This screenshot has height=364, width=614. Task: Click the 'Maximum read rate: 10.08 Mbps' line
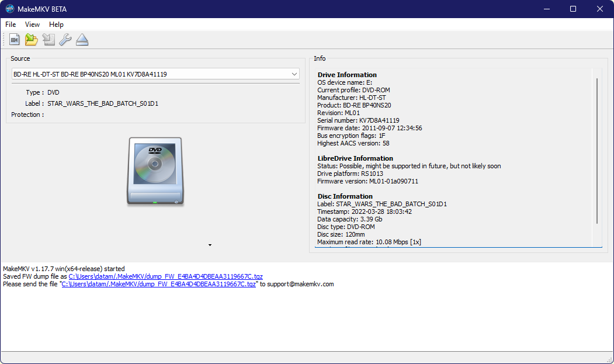[x=369, y=242]
